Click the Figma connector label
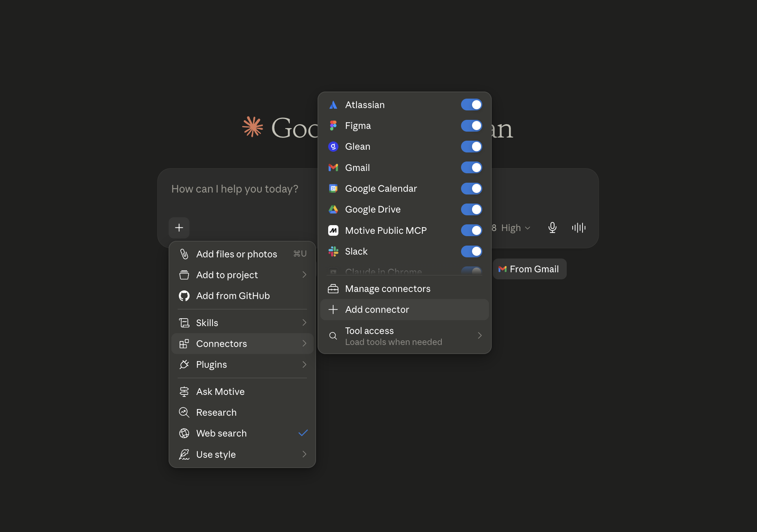 point(358,126)
